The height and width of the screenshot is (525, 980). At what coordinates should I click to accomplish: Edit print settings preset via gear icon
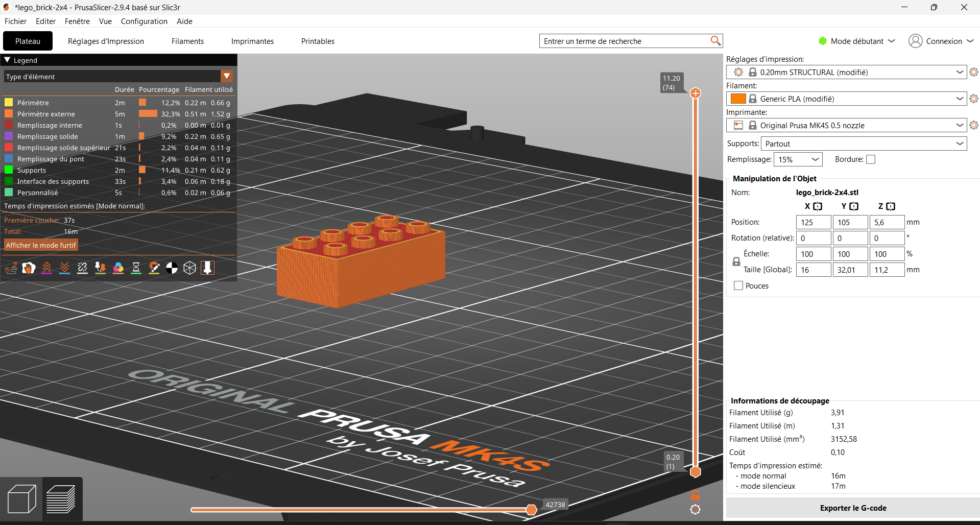click(974, 73)
